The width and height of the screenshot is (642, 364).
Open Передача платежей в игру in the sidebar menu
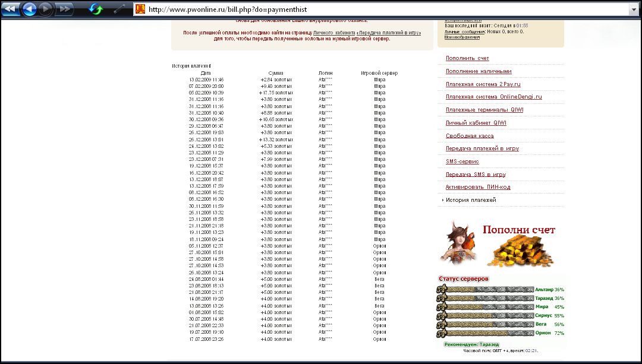(482, 148)
